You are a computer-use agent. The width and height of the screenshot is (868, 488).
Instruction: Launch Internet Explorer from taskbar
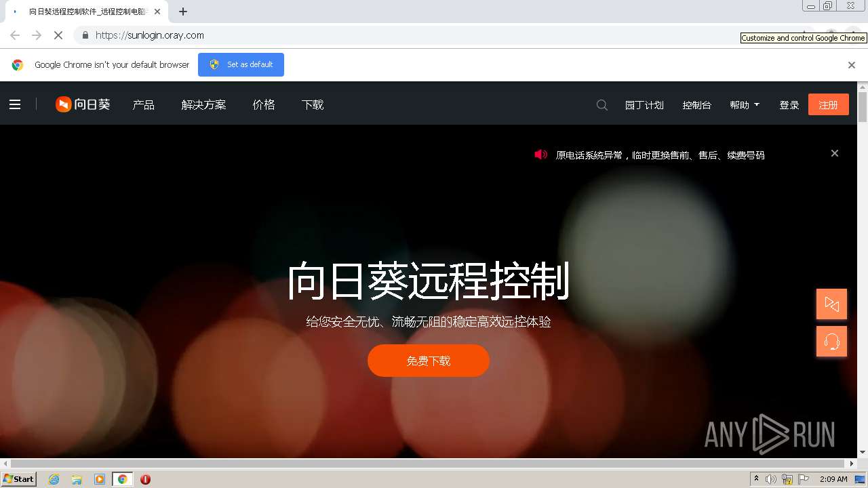[54, 479]
